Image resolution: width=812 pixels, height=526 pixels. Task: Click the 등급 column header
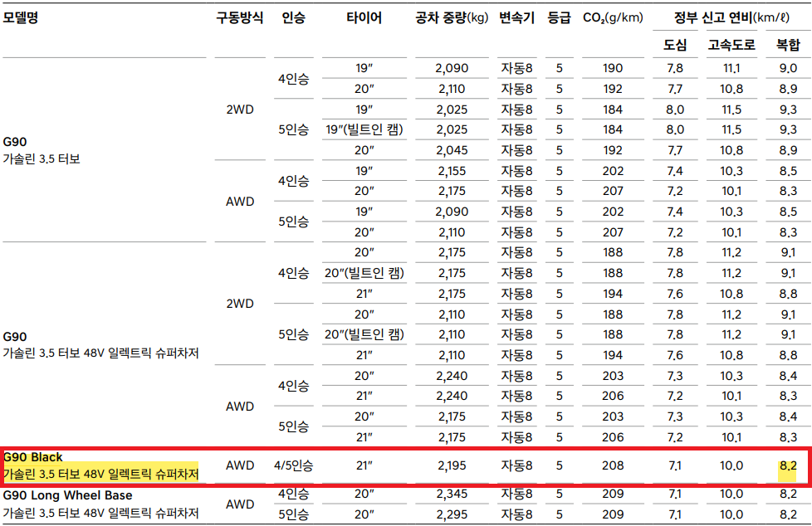point(559,18)
